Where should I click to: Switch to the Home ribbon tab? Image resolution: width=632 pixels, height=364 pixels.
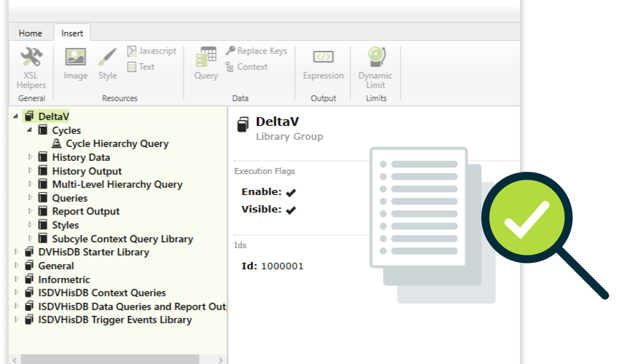[x=31, y=33]
